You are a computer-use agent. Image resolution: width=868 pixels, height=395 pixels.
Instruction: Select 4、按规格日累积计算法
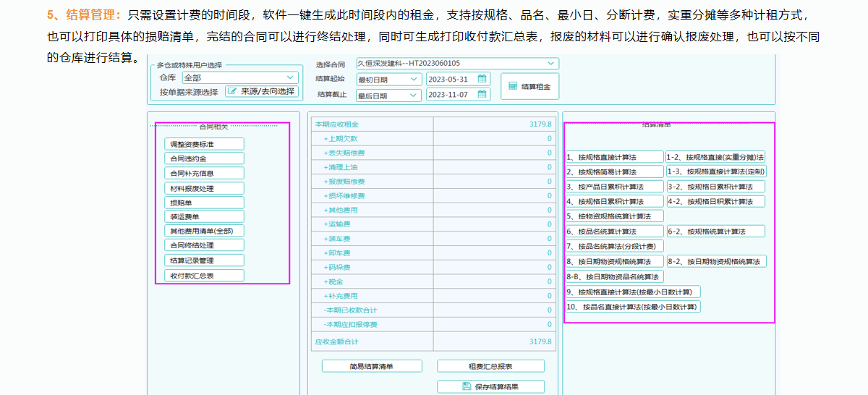coord(615,201)
